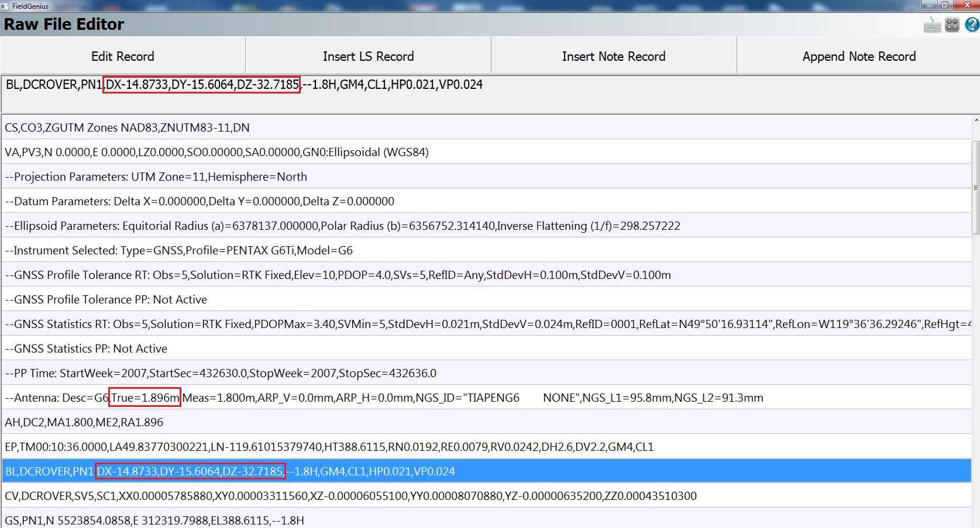
Task: Click the FieldGenius title bar app icon
Action: pyautogui.click(x=6, y=6)
